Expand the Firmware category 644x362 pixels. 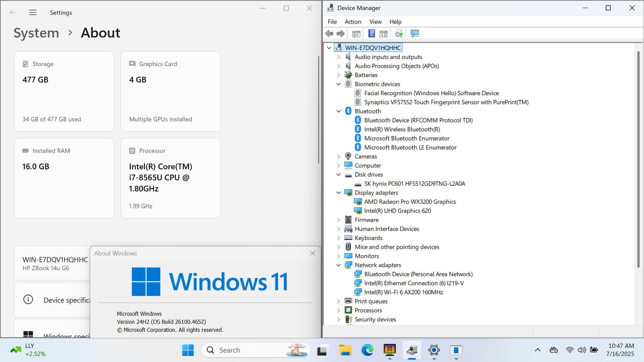[x=339, y=220]
